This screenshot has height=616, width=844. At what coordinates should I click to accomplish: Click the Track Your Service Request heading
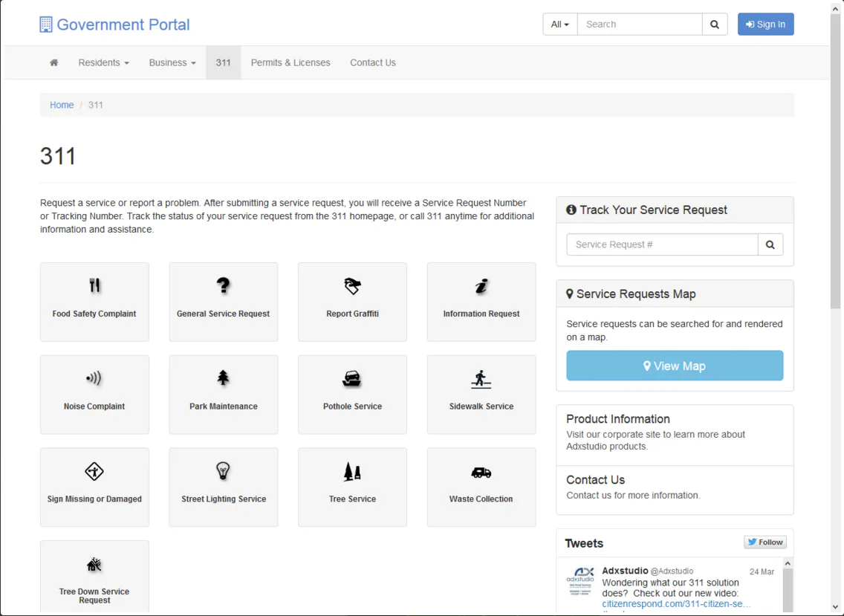[653, 210]
